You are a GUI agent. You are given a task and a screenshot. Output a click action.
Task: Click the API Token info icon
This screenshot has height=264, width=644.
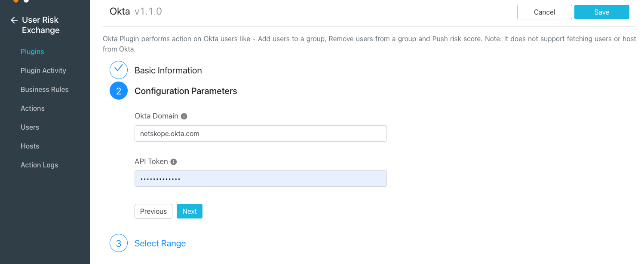click(174, 162)
